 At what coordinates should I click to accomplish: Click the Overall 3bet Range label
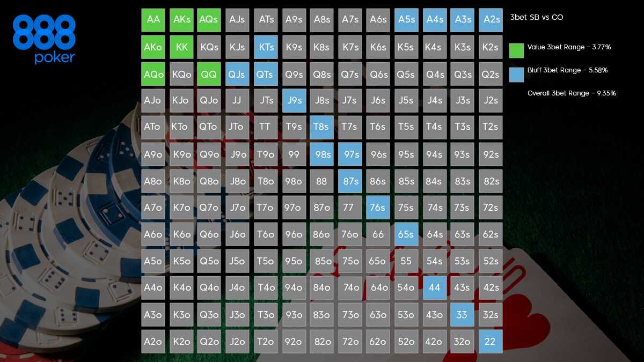pos(571,93)
